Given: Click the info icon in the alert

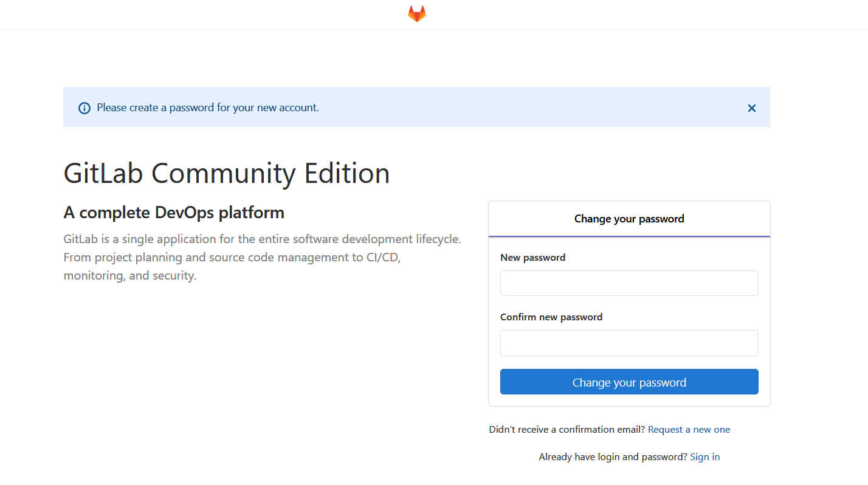Looking at the screenshot, I should [84, 108].
